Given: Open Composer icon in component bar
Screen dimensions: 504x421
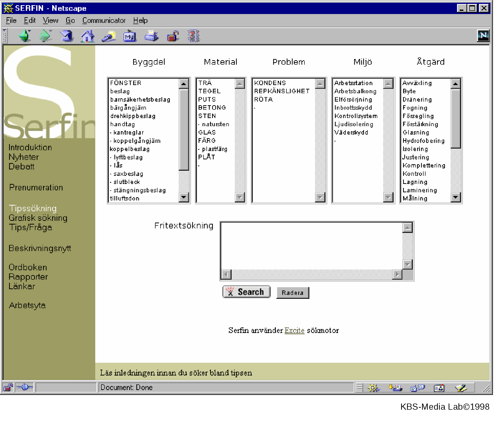Looking at the screenshot, I should pyautogui.click(x=461, y=388).
